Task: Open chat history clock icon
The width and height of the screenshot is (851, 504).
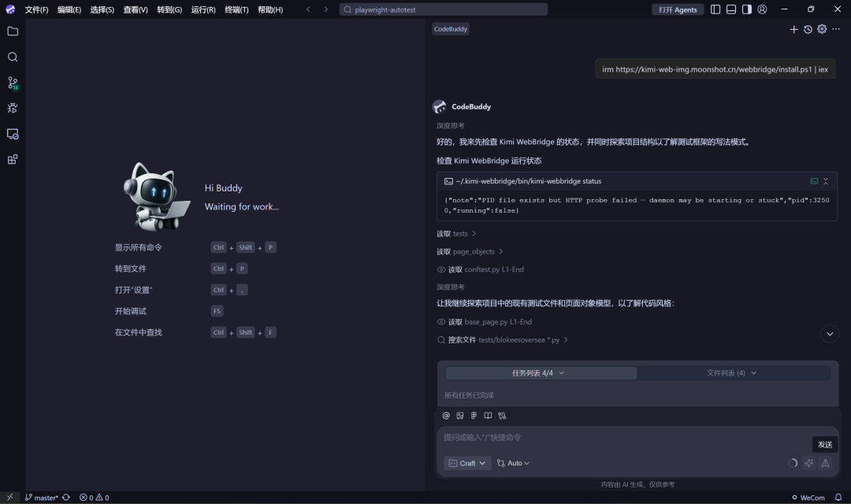Action: pyautogui.click(x=808, y=29)
